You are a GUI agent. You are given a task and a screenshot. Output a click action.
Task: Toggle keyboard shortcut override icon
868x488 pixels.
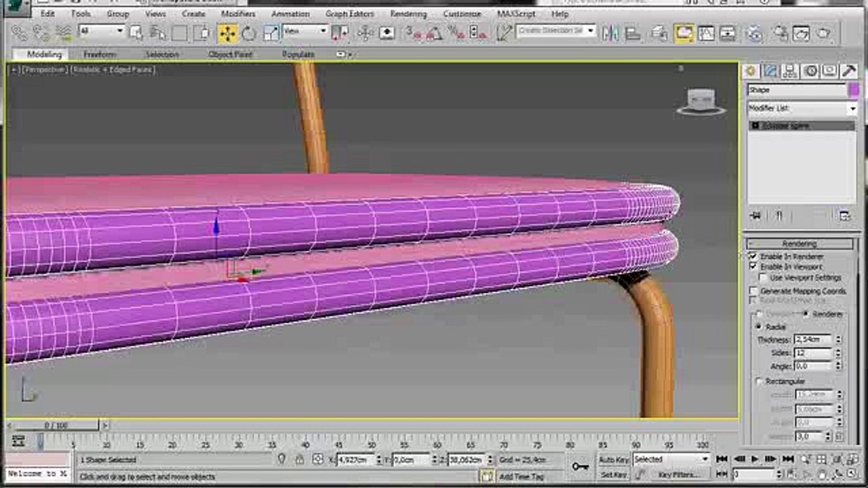pyautogui.click(x=387, y=32)
